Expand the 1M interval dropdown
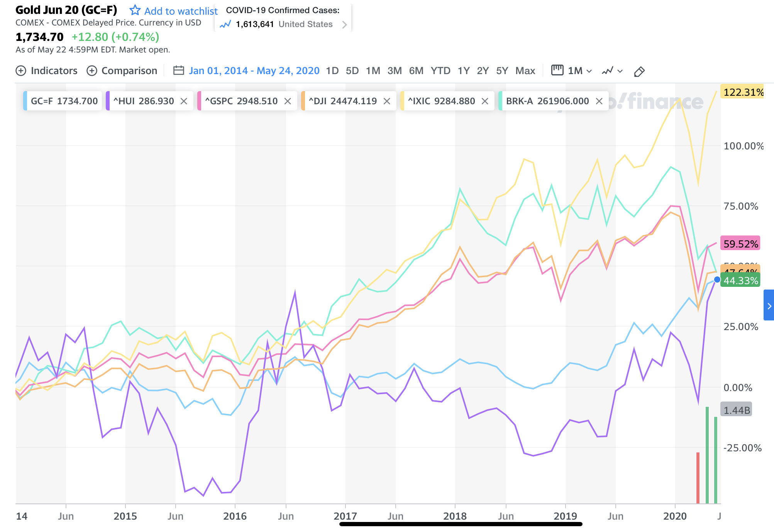Image resolution: width=774 pixels, height=532 pixels. 579,71
